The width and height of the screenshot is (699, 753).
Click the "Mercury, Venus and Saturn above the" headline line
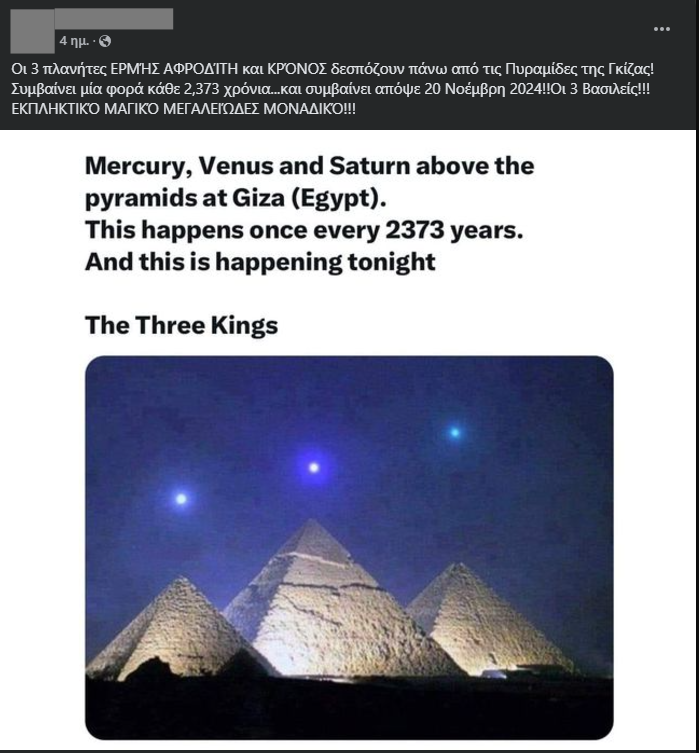[x=309, y=166]
